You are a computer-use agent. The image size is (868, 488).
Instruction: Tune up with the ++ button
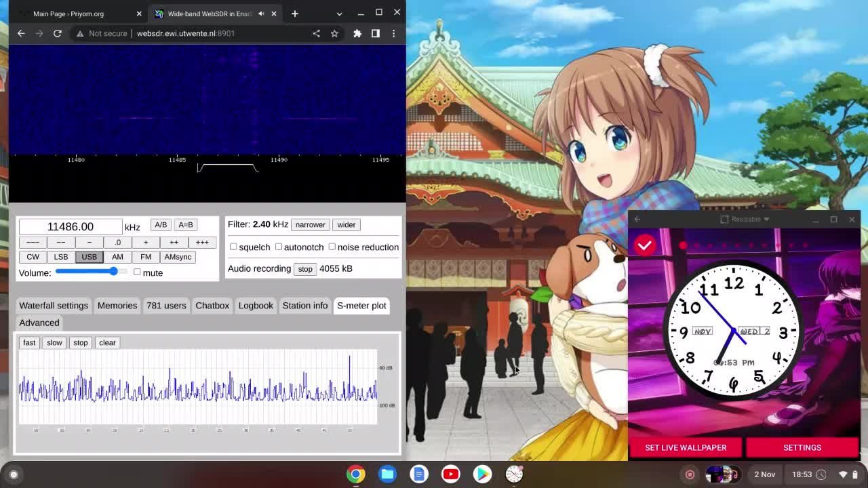(174, 242)
